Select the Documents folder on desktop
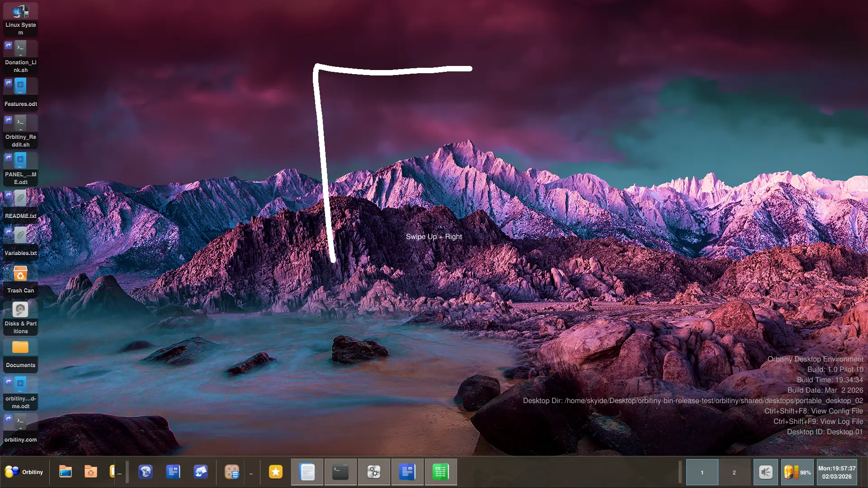Image resolution: width=868 pixels, height=488 pixels. (x=20, y=355)
